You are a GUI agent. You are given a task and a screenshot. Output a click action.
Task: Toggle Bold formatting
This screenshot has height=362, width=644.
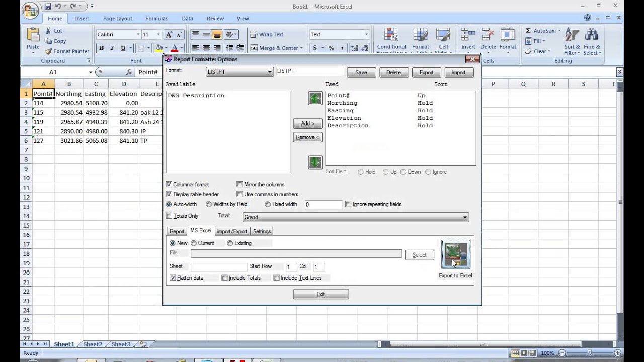tap(101, 48)
